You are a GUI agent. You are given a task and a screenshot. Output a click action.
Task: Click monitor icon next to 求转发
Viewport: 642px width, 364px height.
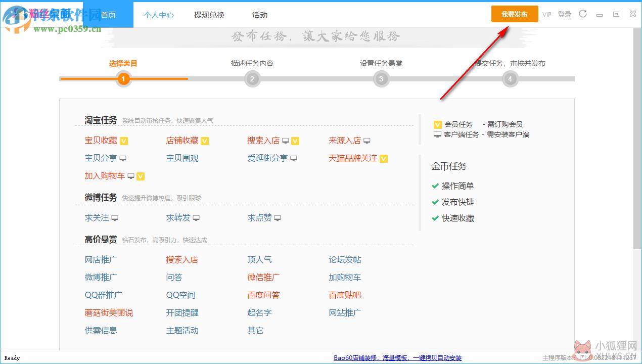(196, 218)
